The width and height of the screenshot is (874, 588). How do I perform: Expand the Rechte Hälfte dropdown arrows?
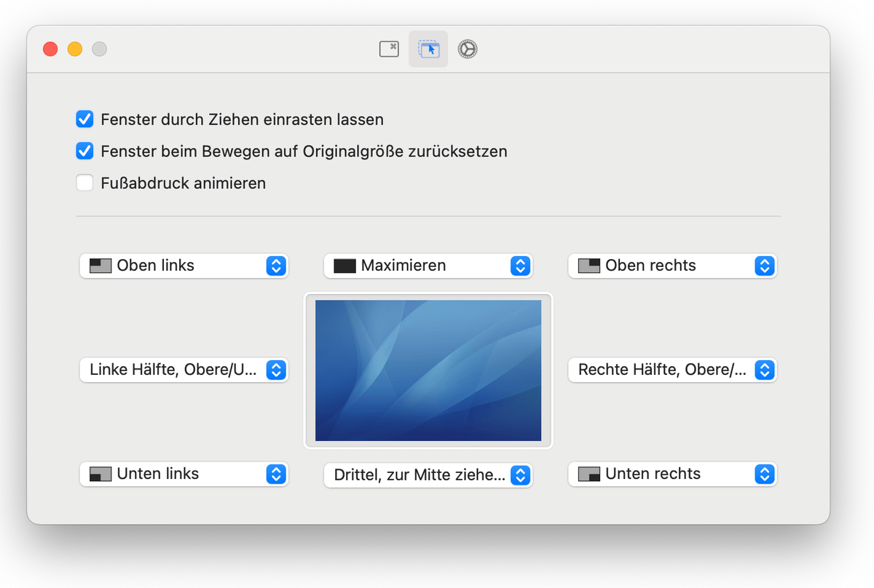click(x=763, y=370)
